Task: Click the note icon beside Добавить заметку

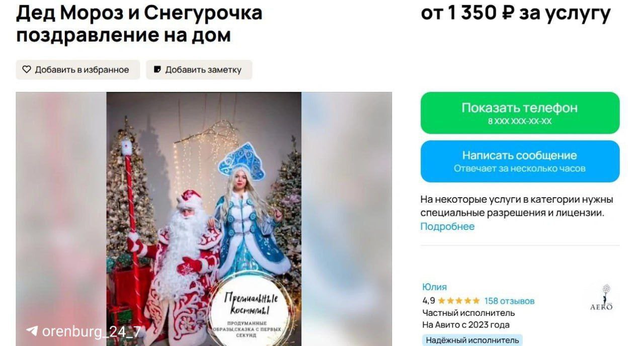Action: point(157,69)
